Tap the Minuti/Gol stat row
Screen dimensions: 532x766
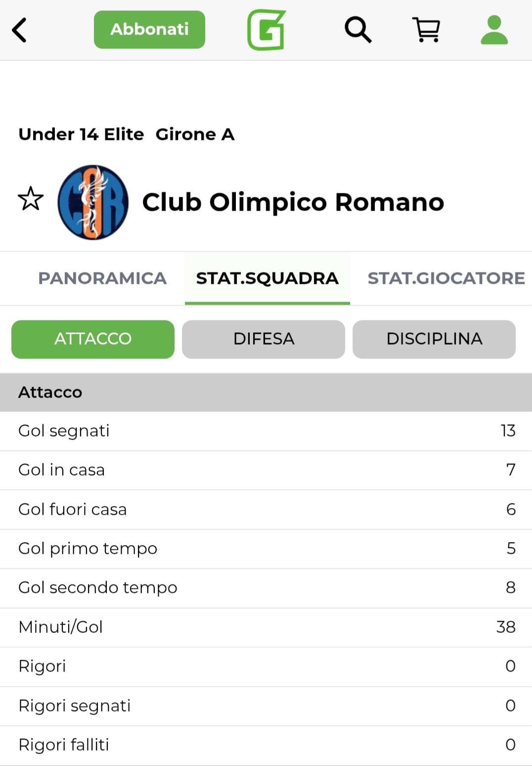pyautogui.click(x=266, y=627)
